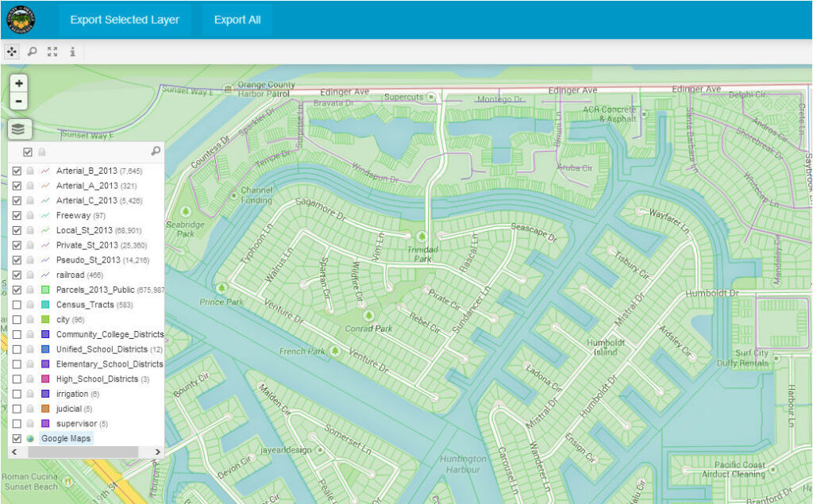Click the lock icon beside Arterial_B_2013
This screenshot has width=813, height=504.
tap(30, 171)
